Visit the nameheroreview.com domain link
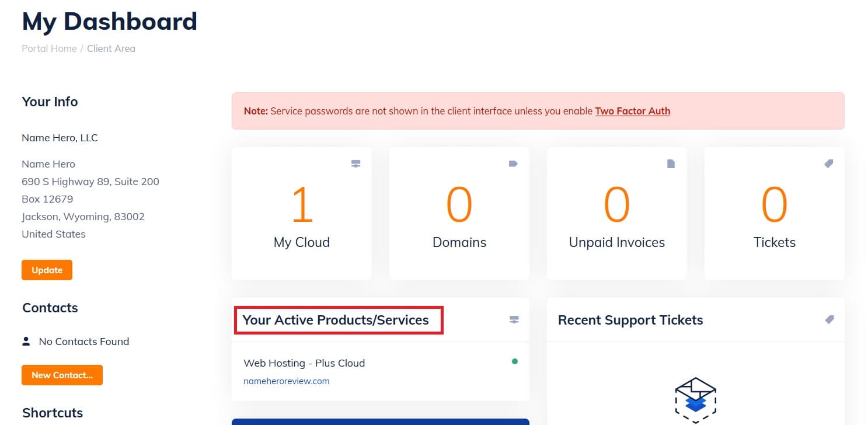This screenshot has width=868, height=425. tap(286, 381)
